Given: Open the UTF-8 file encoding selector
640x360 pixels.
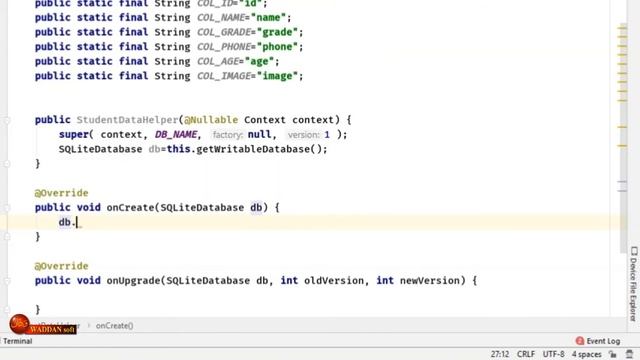Looking at the screenshot, I should [x=553, y=354].
